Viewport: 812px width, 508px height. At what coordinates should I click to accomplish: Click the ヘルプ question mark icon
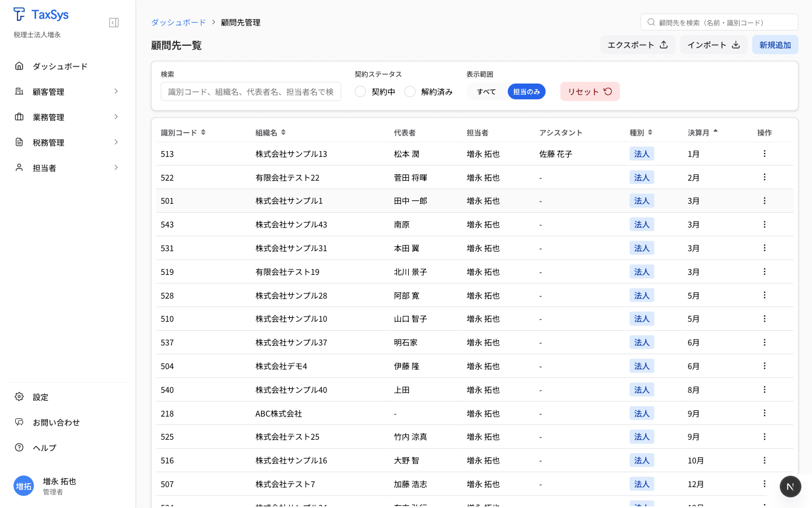(19, 448)
